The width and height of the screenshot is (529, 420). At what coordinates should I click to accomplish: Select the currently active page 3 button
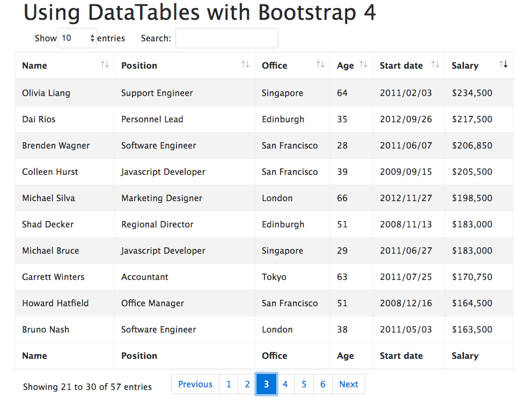266,384
